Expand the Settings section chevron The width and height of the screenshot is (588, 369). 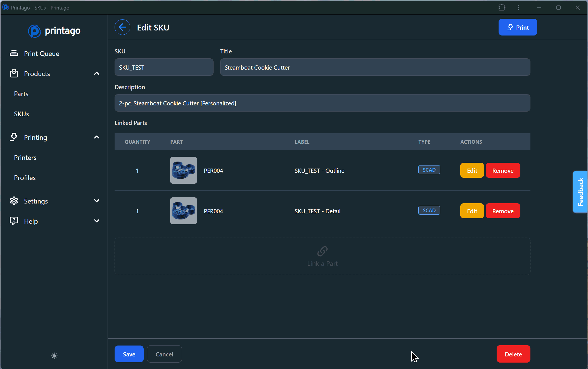click(x=97, y=201)
